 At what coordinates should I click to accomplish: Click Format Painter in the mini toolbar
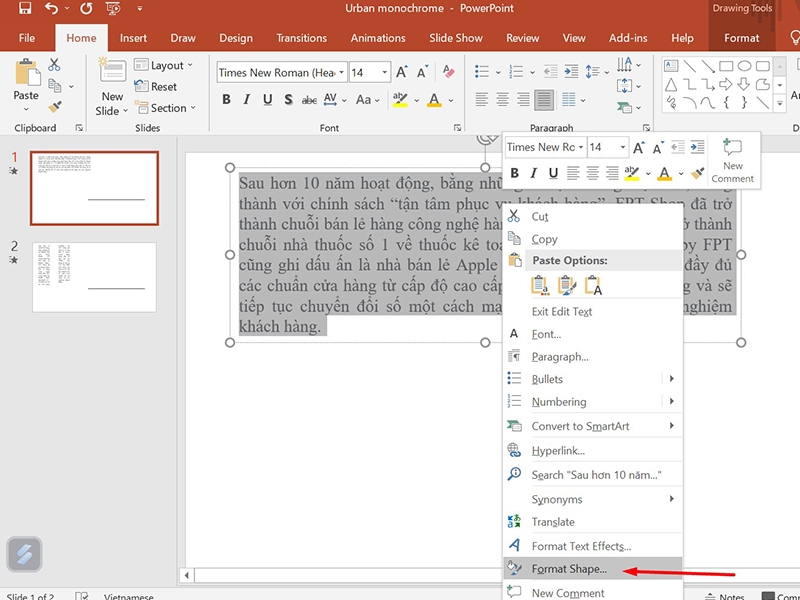point(697,173)
